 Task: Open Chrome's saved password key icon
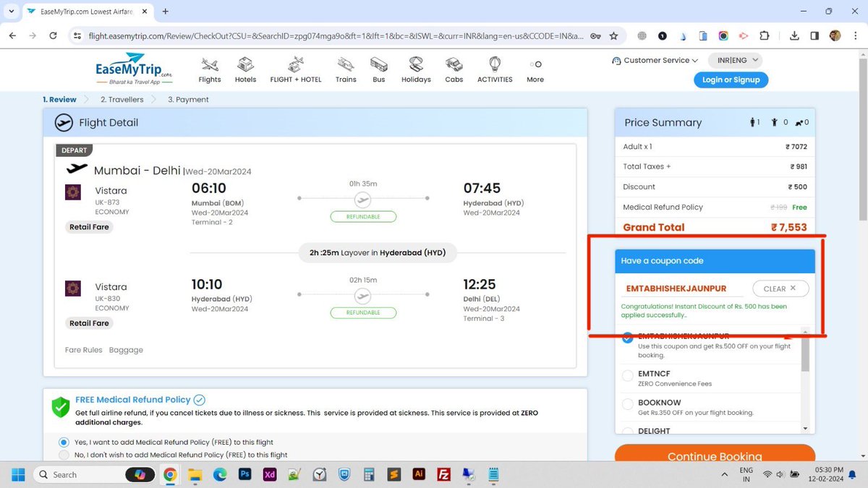[x=595, y=35]
